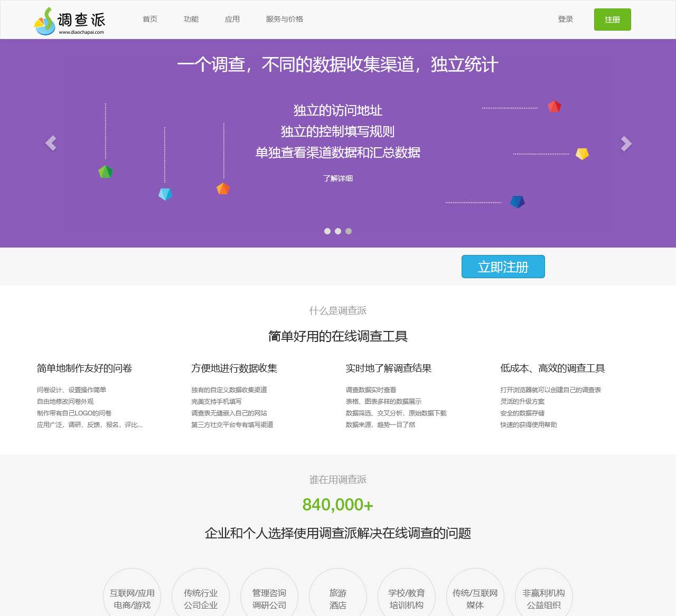Click the orange gem icon

(x=223, y=188)
